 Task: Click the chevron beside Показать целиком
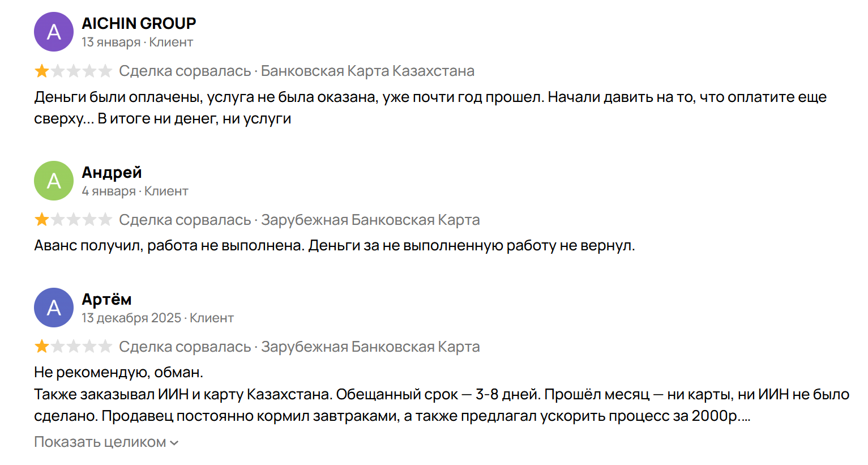174,443
